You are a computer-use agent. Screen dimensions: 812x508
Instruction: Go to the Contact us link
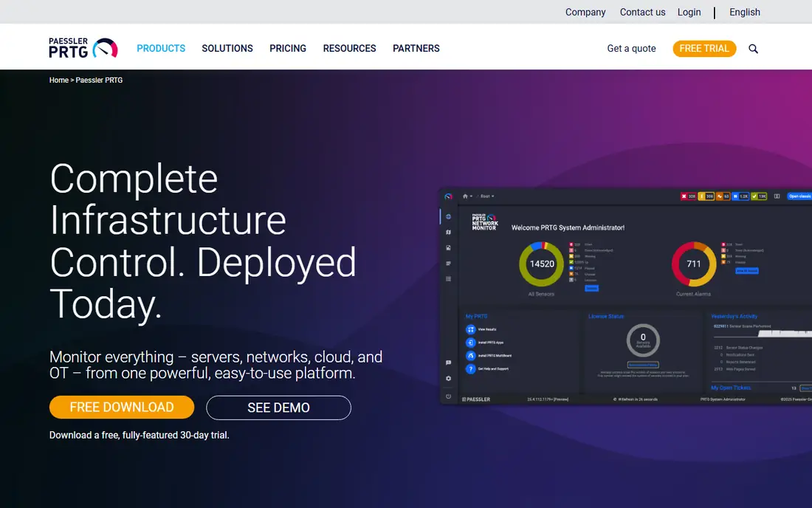(x=643, y=12)
